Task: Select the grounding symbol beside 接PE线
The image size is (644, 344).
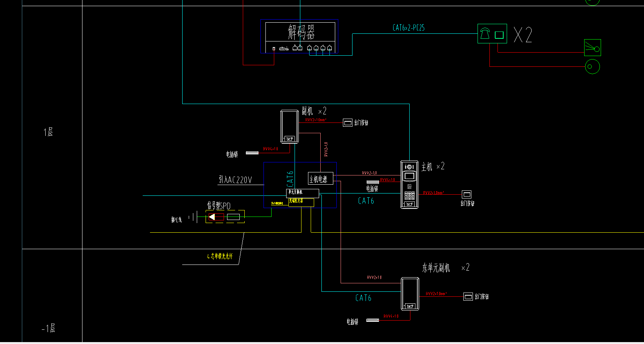Action: point(193,217)
